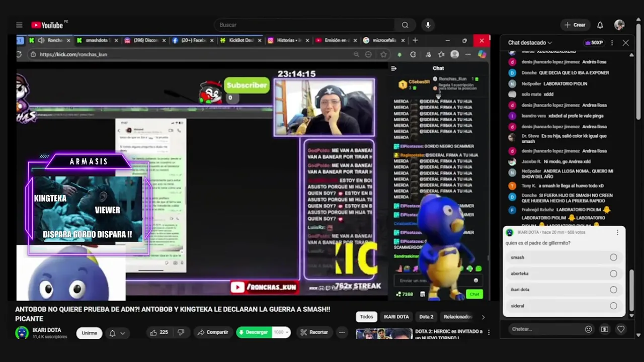Vote for aborteka in the poll
644x362 pixels.
coord(563,274)
